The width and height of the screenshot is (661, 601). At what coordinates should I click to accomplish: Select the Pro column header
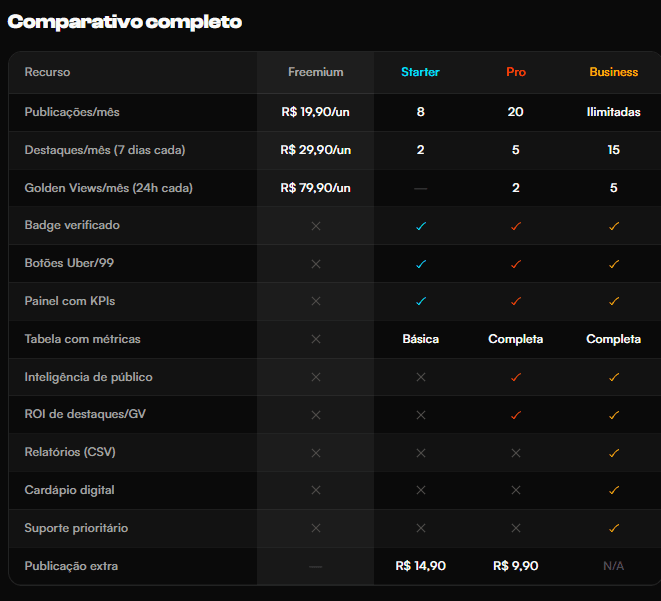point(516,72)
